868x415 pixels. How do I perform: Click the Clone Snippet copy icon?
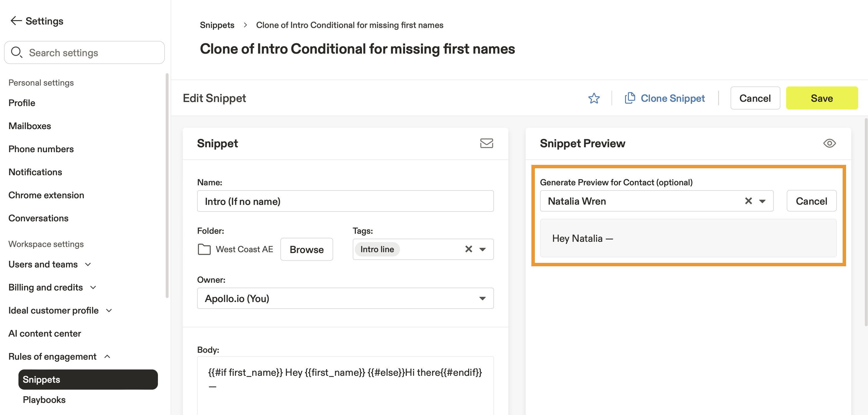[630, 98]
